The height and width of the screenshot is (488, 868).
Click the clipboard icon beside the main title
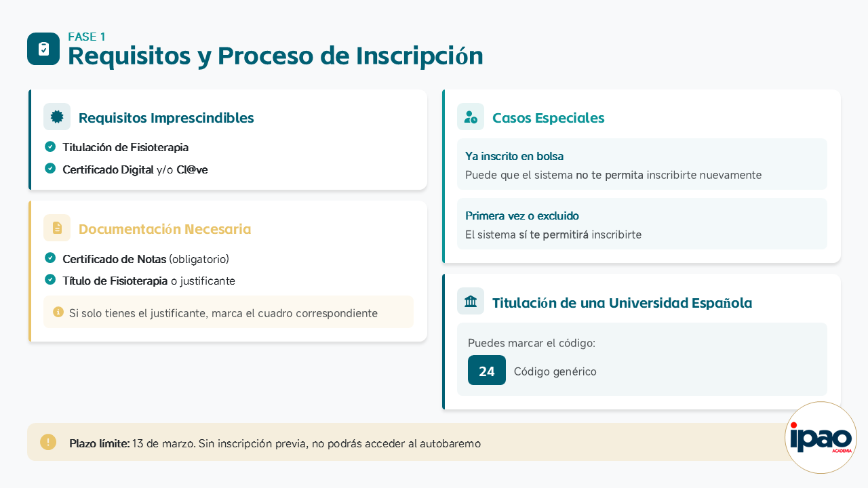43,49
